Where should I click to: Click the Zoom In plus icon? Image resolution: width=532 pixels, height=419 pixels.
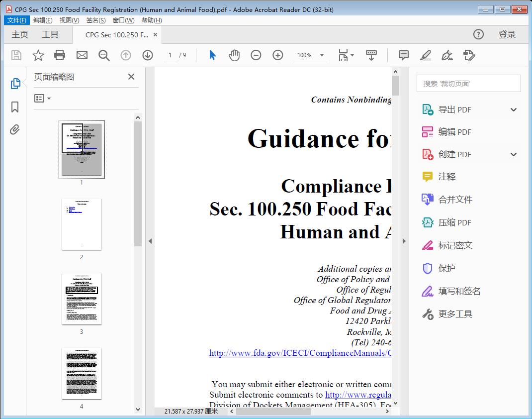pyautogui.click(x=277, y=55)
